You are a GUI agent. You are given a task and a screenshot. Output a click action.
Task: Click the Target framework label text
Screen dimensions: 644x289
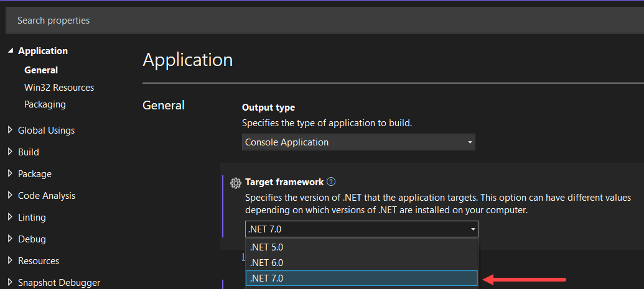(x=284, y=181)
